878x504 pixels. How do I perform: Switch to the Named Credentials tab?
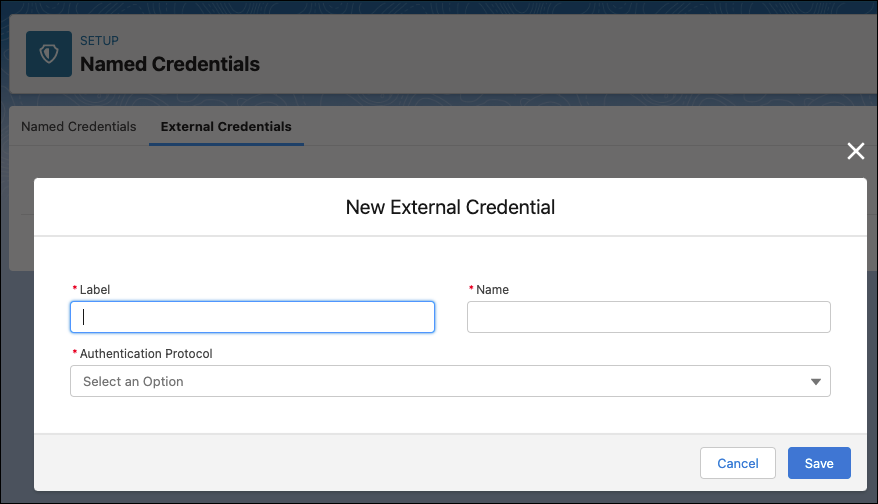click(79, 127)
